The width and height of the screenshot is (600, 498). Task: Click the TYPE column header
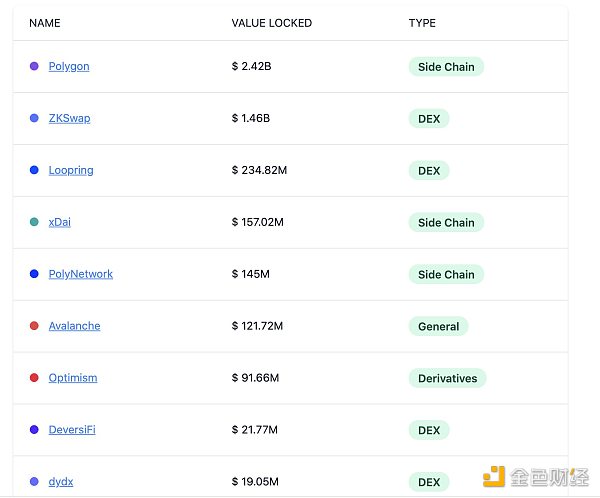click(422, 23)
